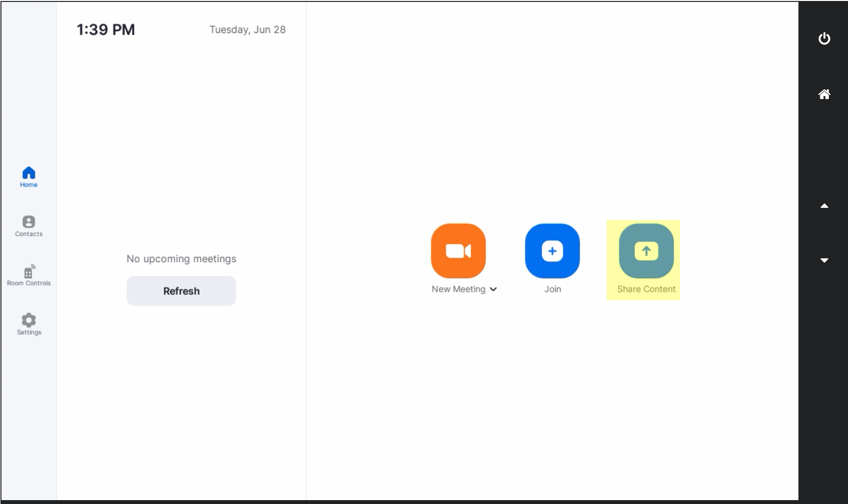Open Room Controls in sidebar

(x=29, y=275)
